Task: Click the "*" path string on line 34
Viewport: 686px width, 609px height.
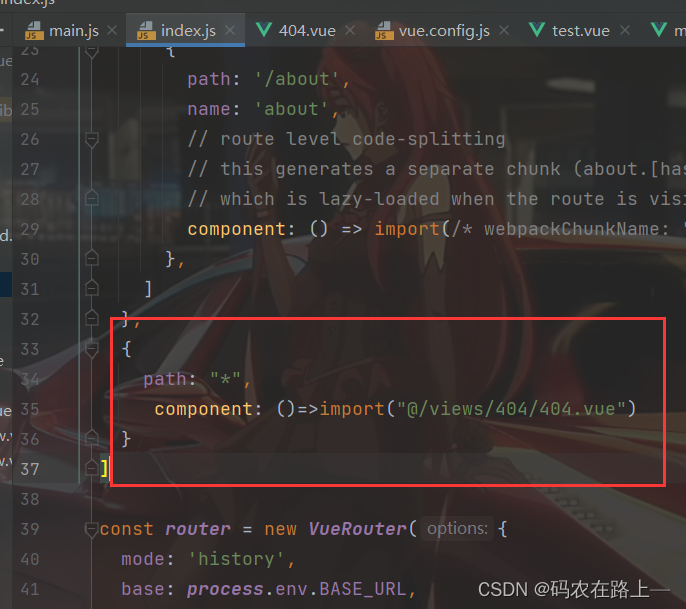Action: click(225, 378)
